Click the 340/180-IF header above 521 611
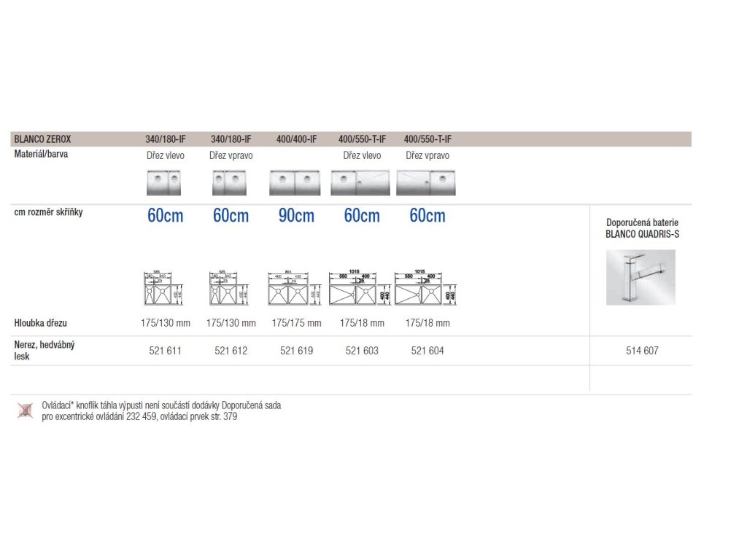Image resolution: width=747 pixels, height=560 pixels. coord(166,139)
